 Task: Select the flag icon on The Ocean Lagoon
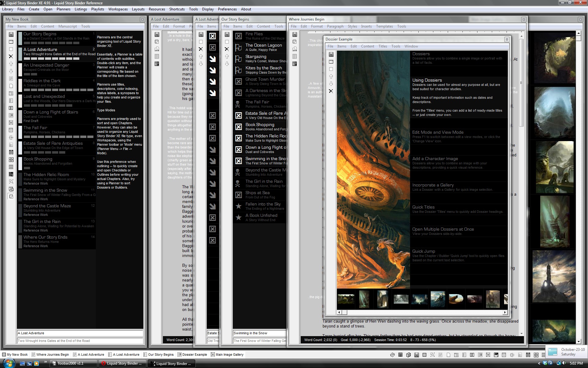[239, 48]
